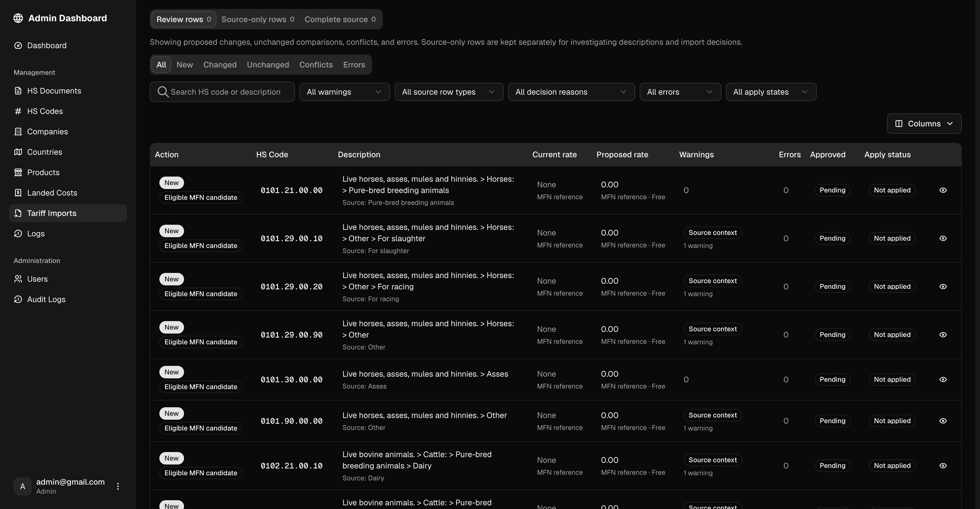This screenshot has height=509, width=980.
Task: Expand the All warnings dropdown
Action: click(344, 92)
